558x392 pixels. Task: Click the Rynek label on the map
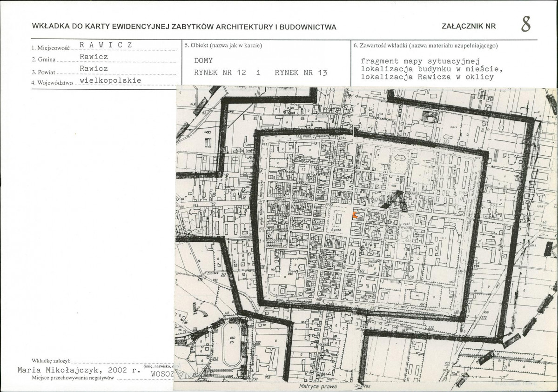[336, 230]
